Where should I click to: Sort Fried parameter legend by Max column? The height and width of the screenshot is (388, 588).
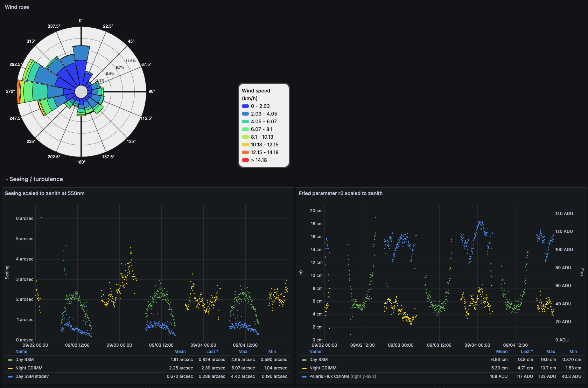551,351
